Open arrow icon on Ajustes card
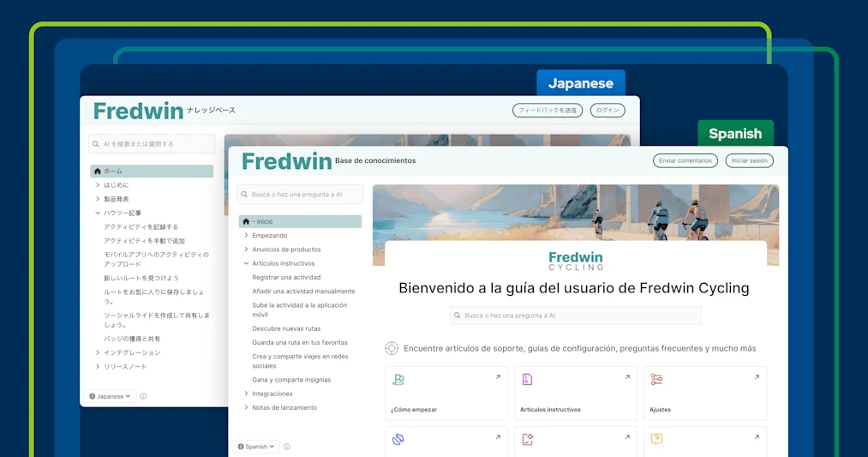Image resolution: width=868 pixels, height=457 pixels. [x=757, y=376]
